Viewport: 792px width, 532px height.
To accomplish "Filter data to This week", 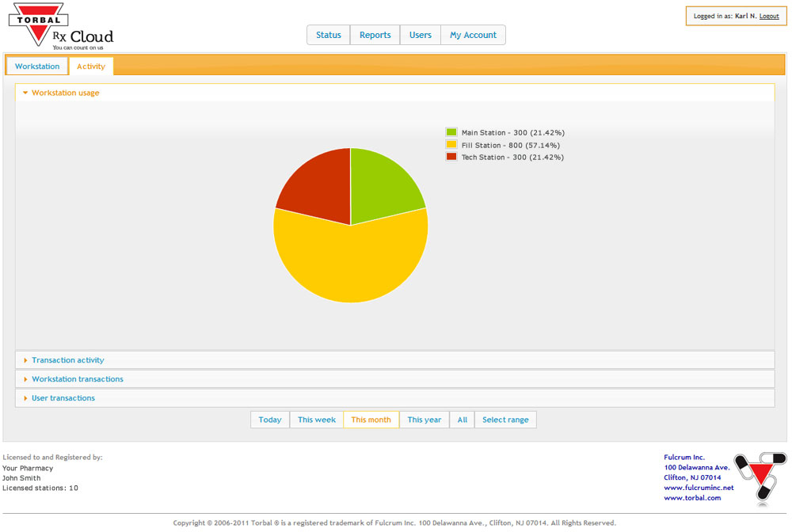I will [x=317, y=420].
